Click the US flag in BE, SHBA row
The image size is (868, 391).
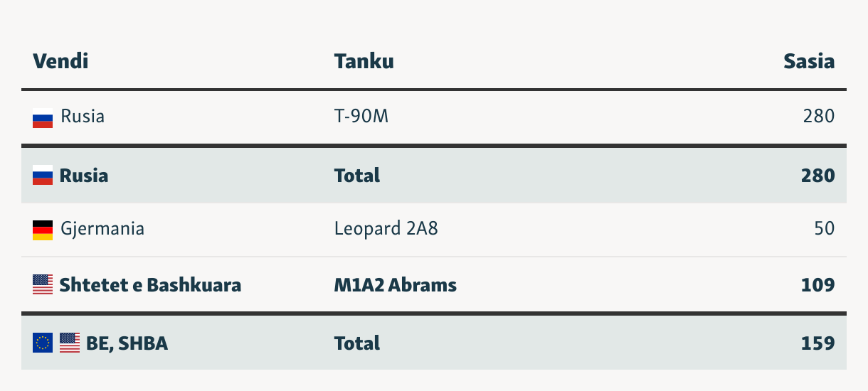tap(70, 343)
